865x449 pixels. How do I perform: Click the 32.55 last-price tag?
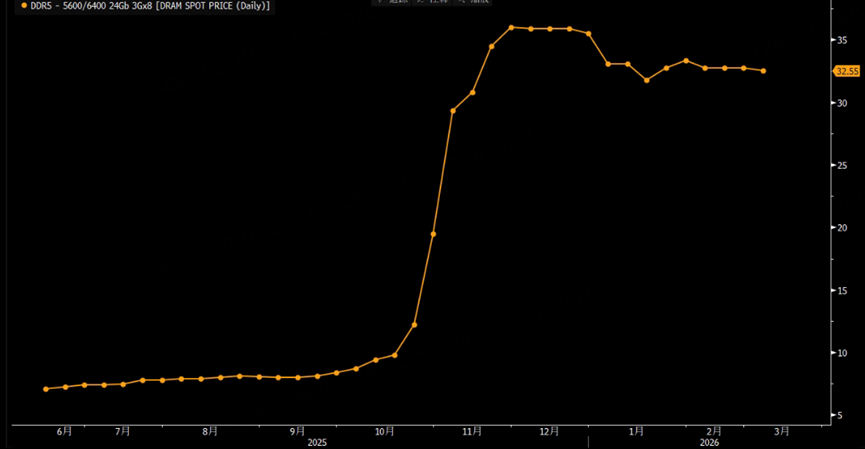(x=846, y=71)
